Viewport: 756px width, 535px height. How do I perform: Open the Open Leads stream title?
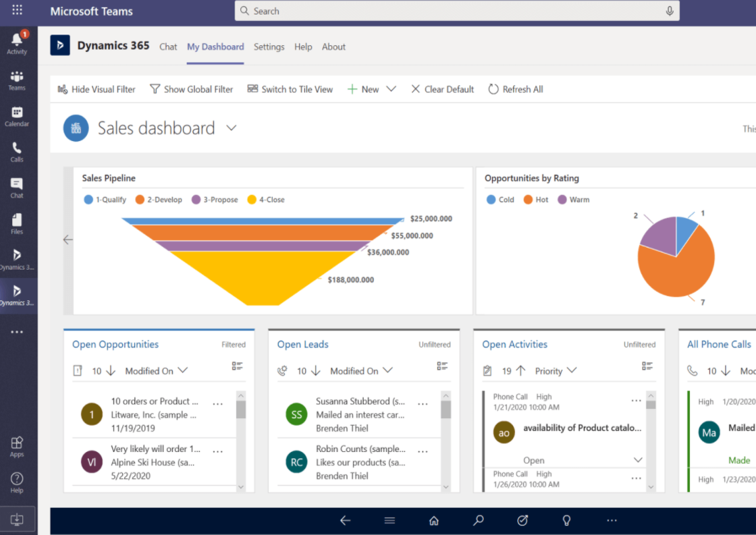(x=303, y=344)
